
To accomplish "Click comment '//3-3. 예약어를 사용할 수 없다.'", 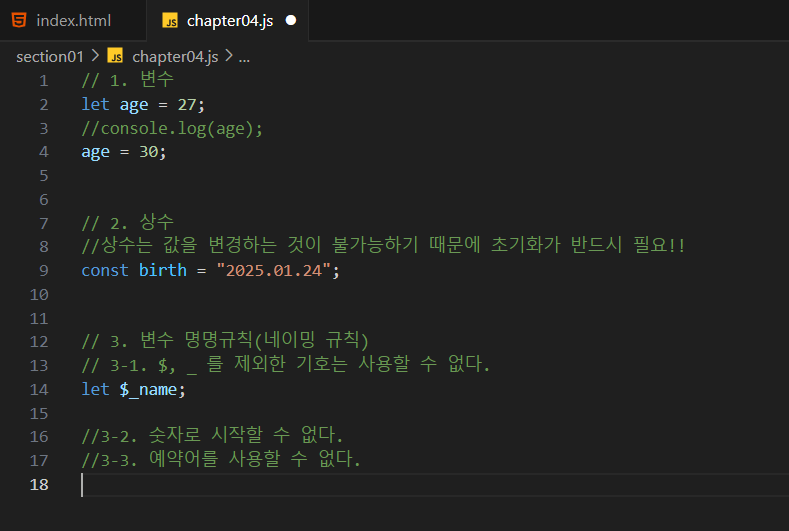I will (x=221, y=460).
